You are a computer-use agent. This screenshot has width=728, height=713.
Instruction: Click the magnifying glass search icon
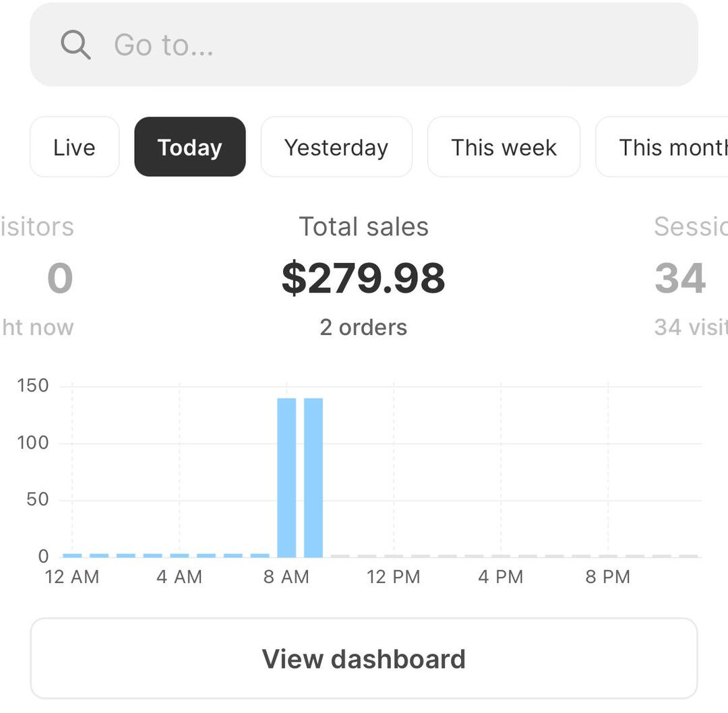pos(75,45)
